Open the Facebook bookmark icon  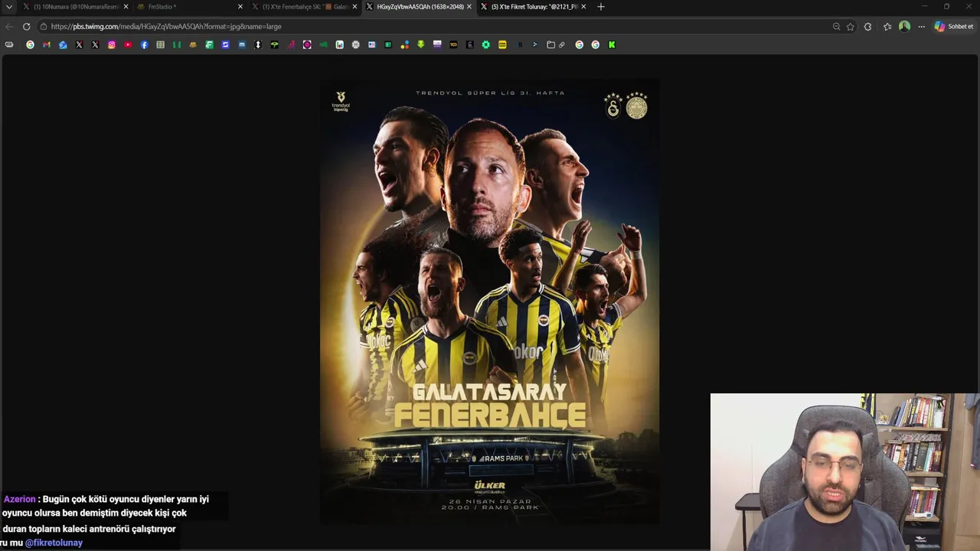(x=144, y=44)
